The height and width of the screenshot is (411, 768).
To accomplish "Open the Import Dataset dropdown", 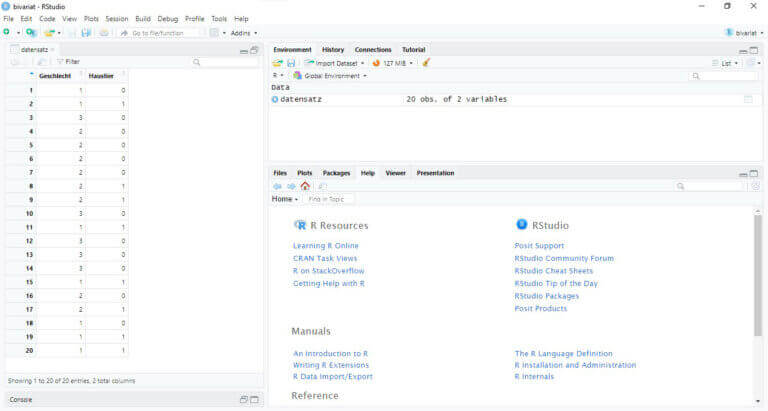I will click(x=335, y=63).
